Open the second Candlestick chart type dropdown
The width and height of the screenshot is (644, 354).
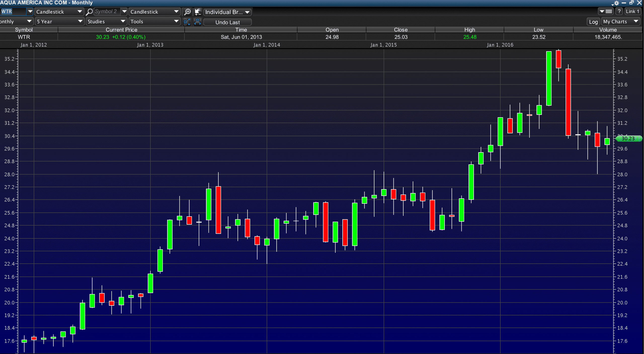[x=154, y=12]
